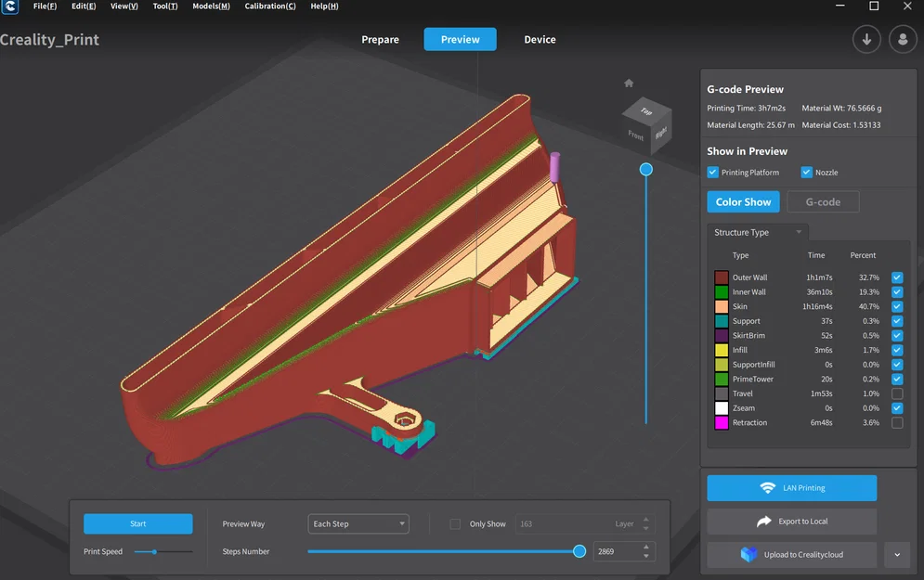Check the Only Show layer checkbox
Screen dimensions: 924x580
point(455,524)
